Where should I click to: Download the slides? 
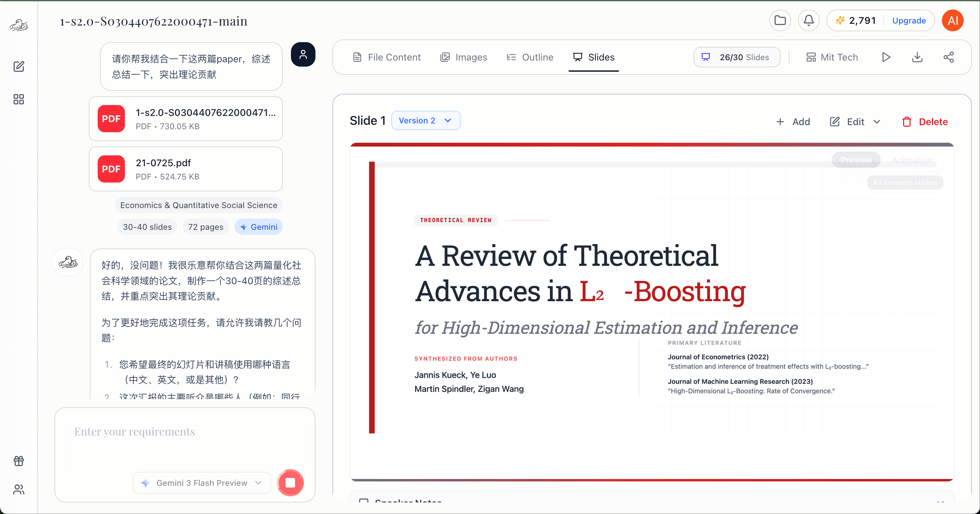pyautogui.click(x=917, y=57)
